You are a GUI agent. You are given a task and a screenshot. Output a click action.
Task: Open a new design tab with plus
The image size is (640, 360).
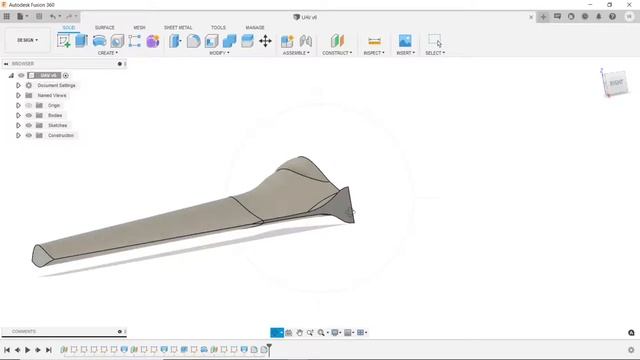pos(543,17)
